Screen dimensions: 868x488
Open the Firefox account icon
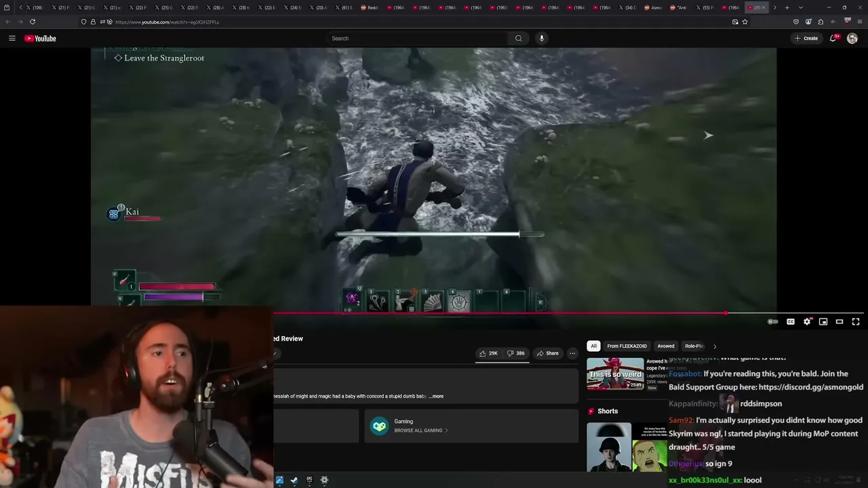click(808, 22)
